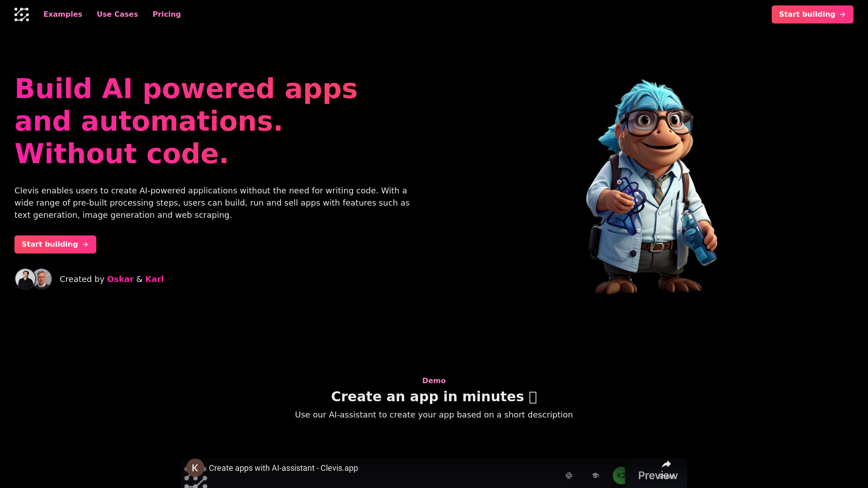Click the mascot scientist character image
The width and height of the screenshot is (868, 488).
tap(653, 187)
